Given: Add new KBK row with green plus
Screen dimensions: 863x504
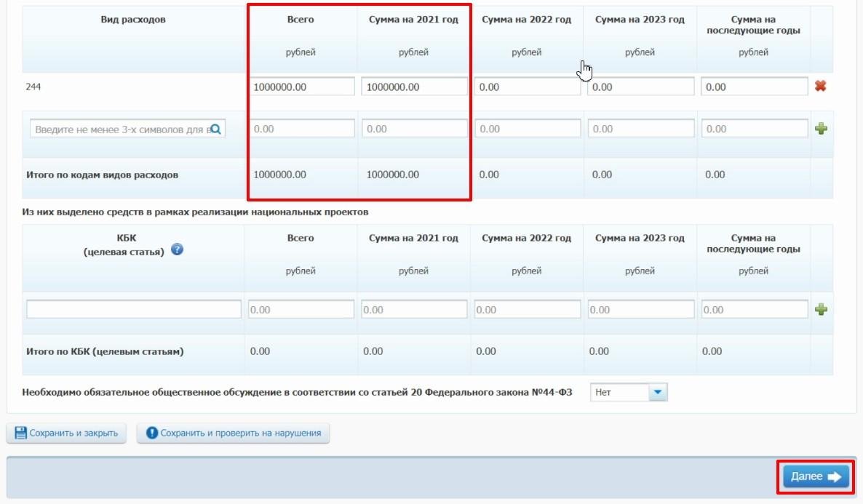Looking at the screenshot, I should [x=821, y=310].
